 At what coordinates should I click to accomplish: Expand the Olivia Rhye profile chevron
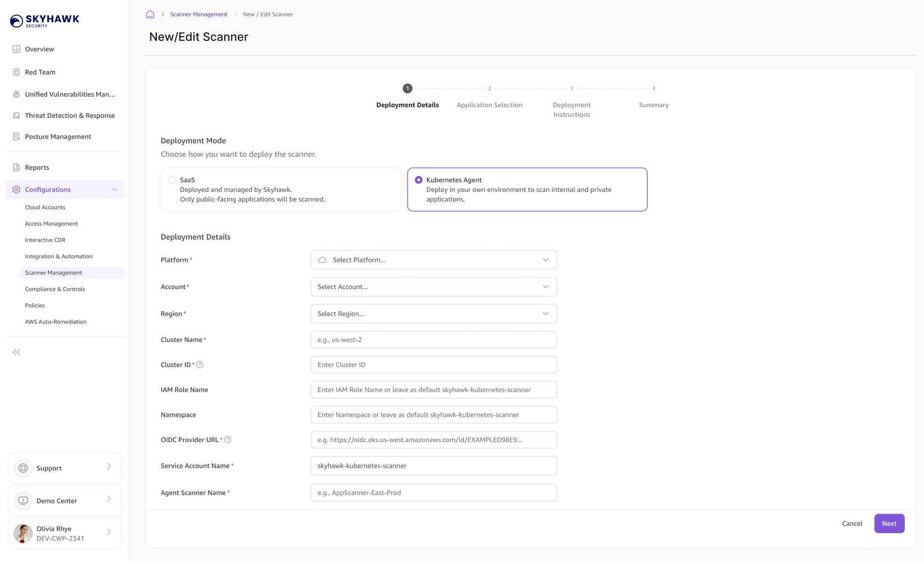coord(109,532)
